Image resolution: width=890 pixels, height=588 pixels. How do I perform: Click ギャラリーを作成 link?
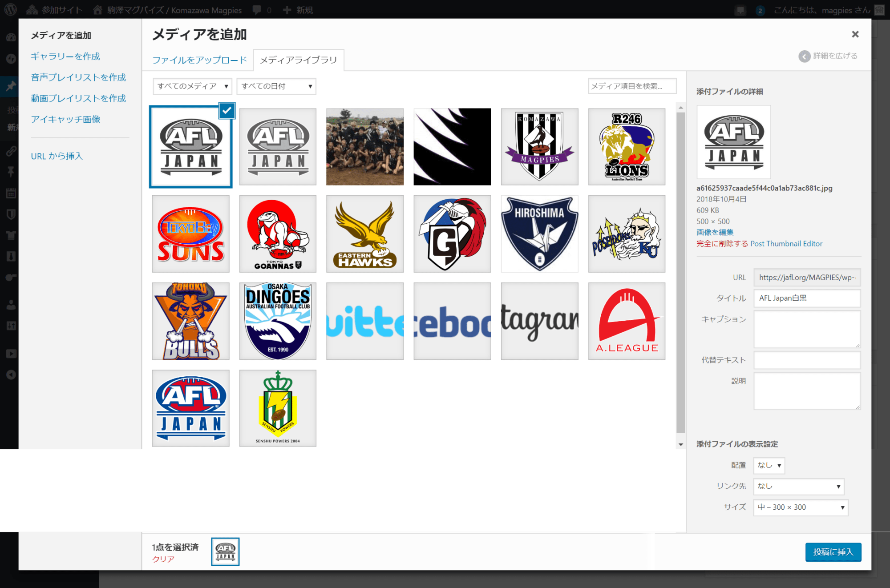point(65,56)
